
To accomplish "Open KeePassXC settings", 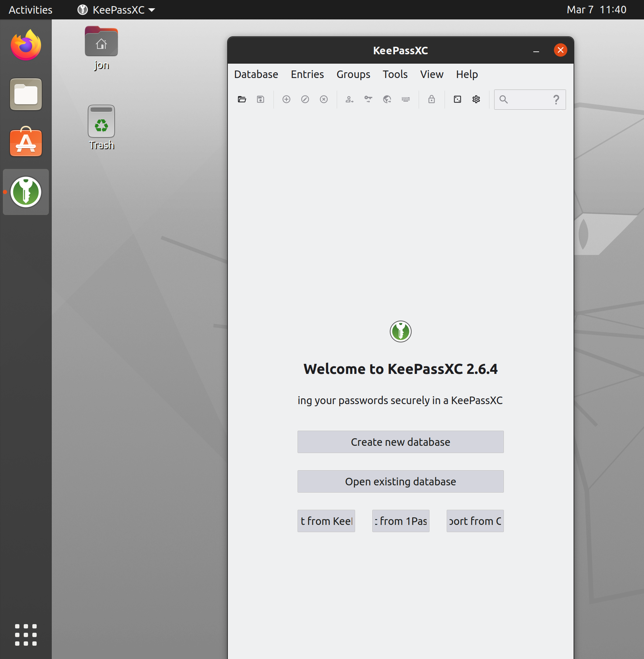I will (476, 99).
